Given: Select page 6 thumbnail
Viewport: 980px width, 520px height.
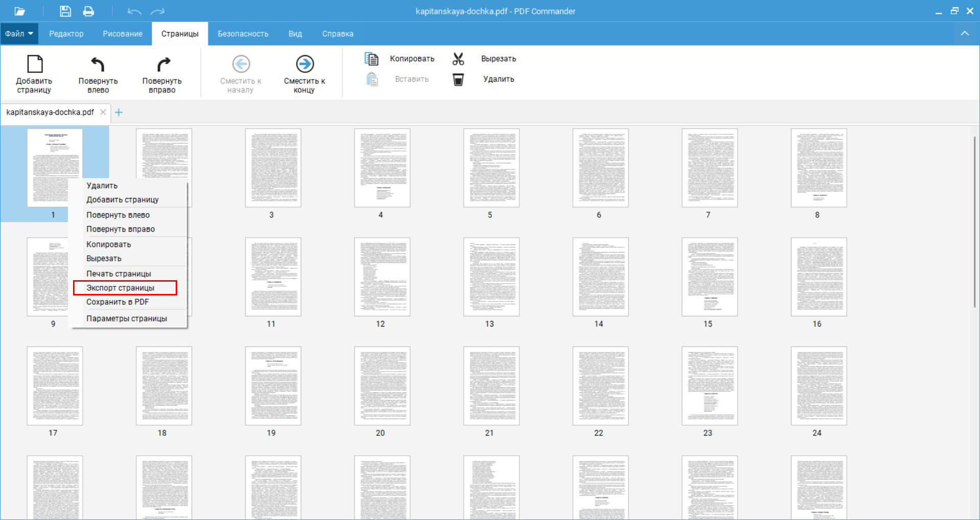Looking at the screenshot, I should (x=601, y=168).
